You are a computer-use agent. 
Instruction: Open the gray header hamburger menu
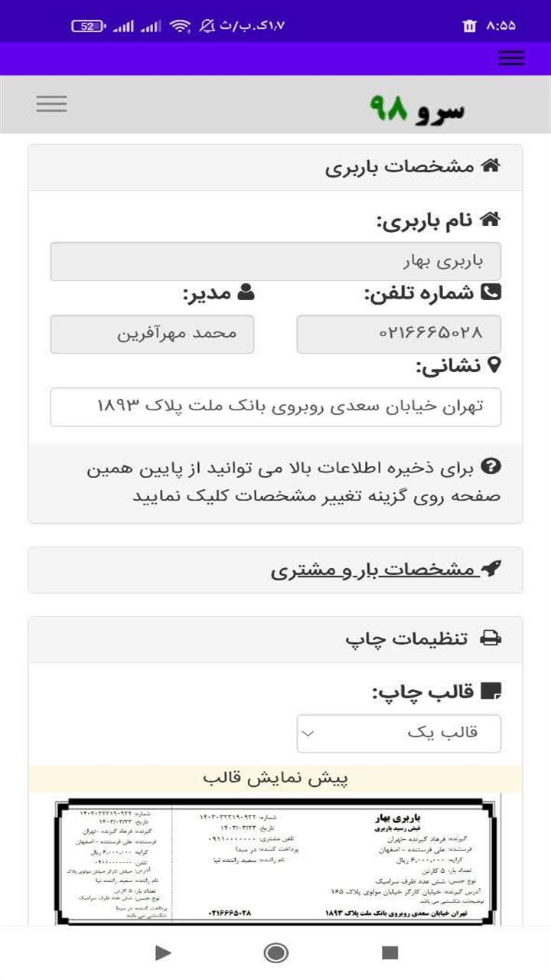51,103
